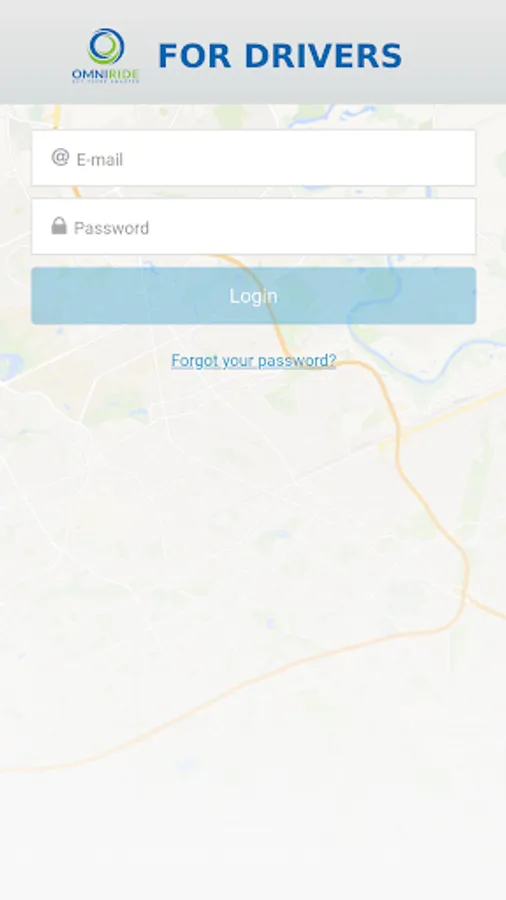Click the padlock icon in the Password field
This screenshot has height=900, width=506.
(59, 226)
